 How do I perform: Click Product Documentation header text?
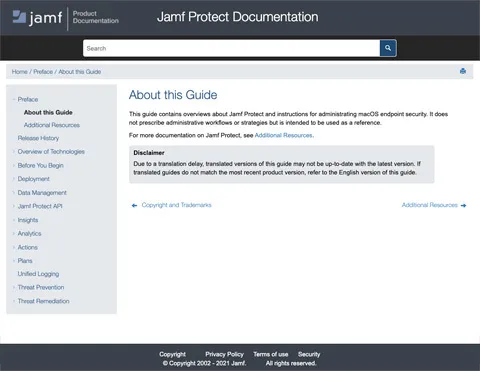(96, 17)
